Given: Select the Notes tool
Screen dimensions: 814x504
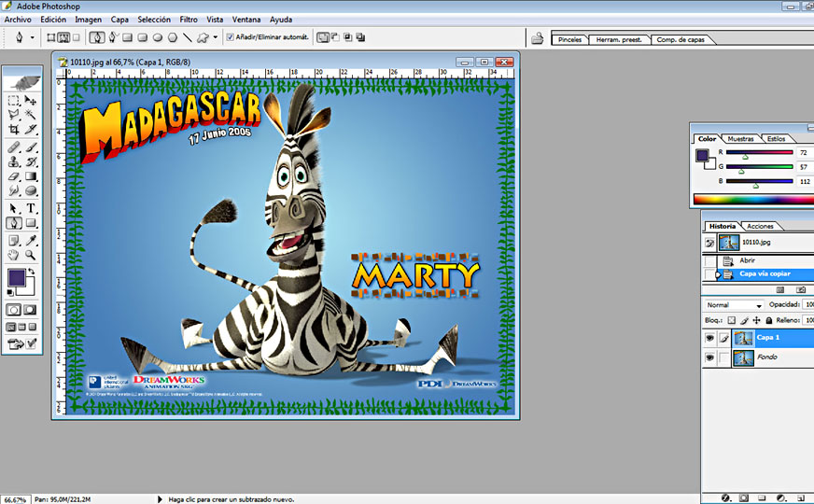Looking at the screenshot, I should (14, 241).
